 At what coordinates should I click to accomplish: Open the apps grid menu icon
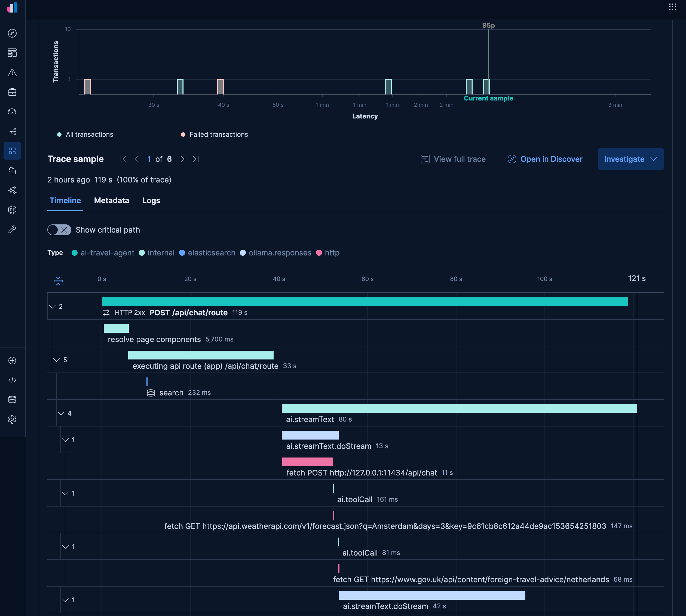tap(672, 7)
